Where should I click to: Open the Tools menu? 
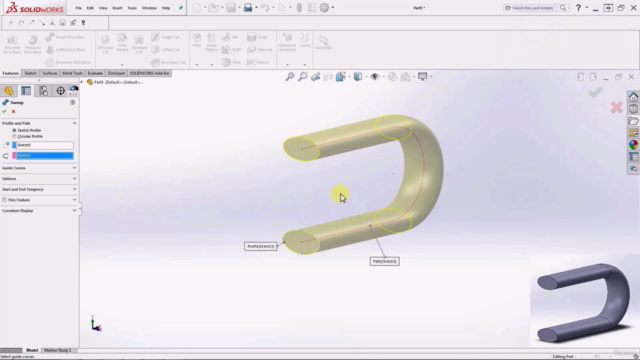click(132, 8)
